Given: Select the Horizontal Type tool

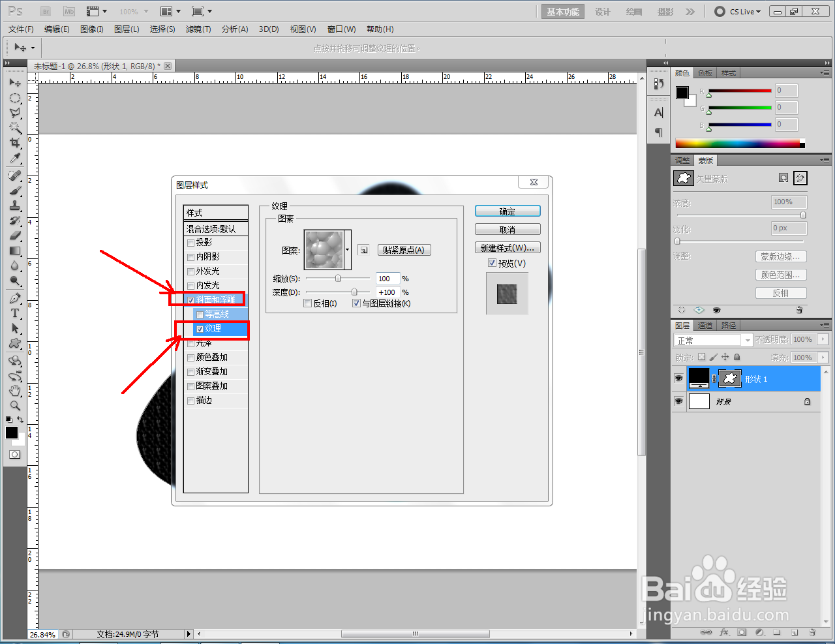Looking at the screenshot, I should click(x=15, y=313).
